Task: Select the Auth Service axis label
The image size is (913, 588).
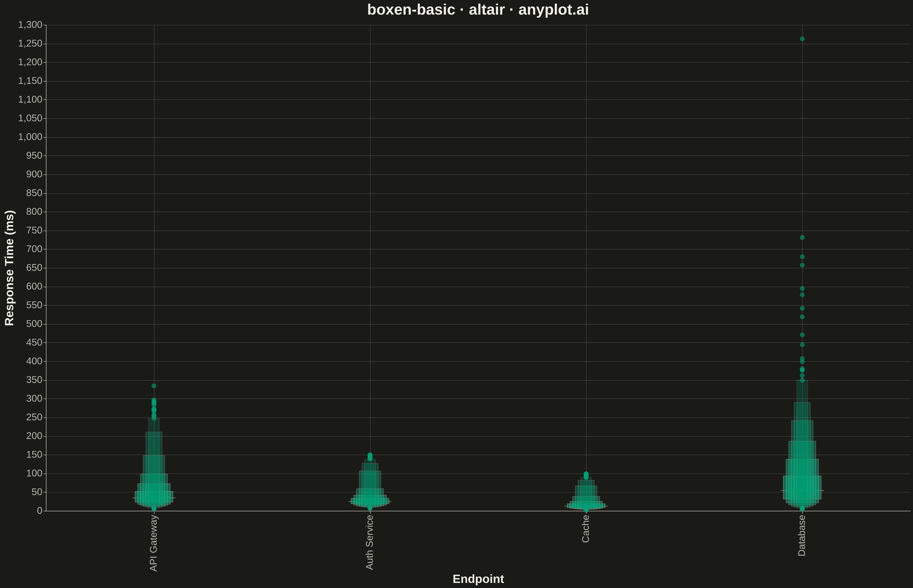Action: pos(370,542)
